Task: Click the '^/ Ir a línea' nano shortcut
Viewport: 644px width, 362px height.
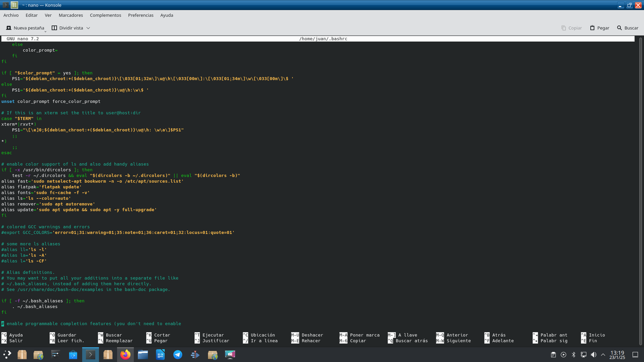Action: (260, 340)
